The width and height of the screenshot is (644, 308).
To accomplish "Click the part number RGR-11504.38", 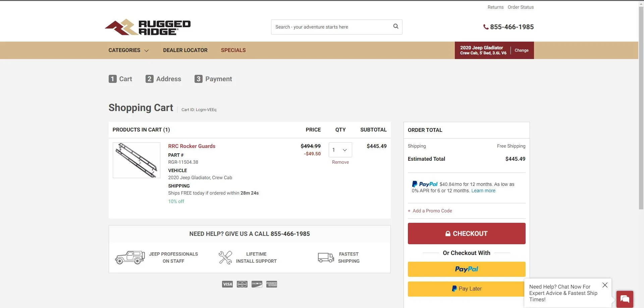I will coord(183,162).
